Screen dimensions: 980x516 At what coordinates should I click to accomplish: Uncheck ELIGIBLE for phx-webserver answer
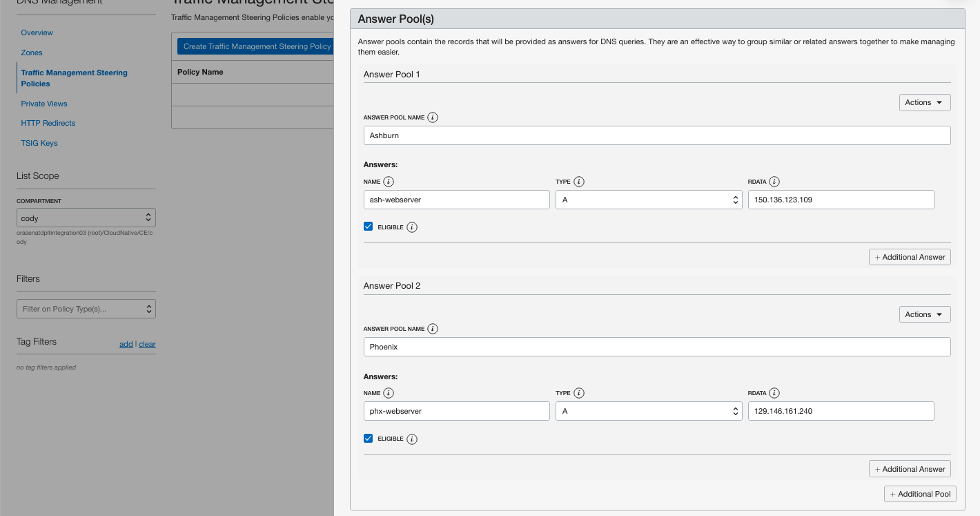369,438
